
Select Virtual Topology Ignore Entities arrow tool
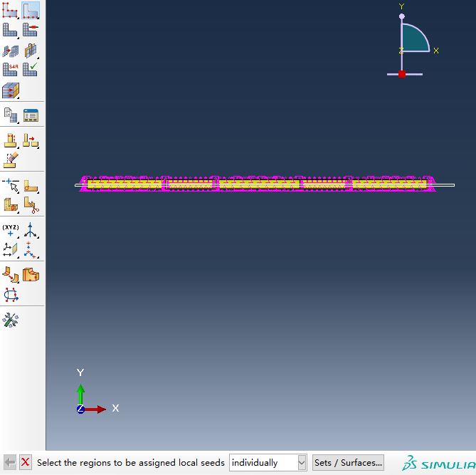(x=31, y=140)
